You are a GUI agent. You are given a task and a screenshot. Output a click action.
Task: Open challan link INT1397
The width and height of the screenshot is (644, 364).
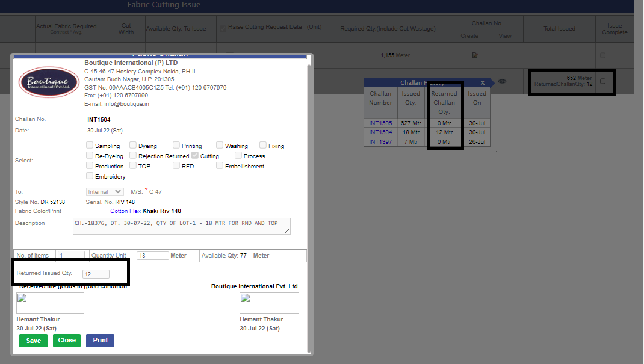pyautogui.click(x=380, y=141)
